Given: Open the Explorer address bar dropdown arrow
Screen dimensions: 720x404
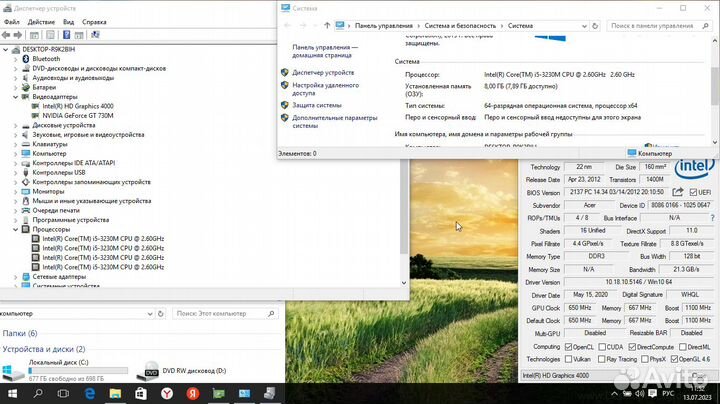Looking at the screenshot, I should tap(150, 314).
